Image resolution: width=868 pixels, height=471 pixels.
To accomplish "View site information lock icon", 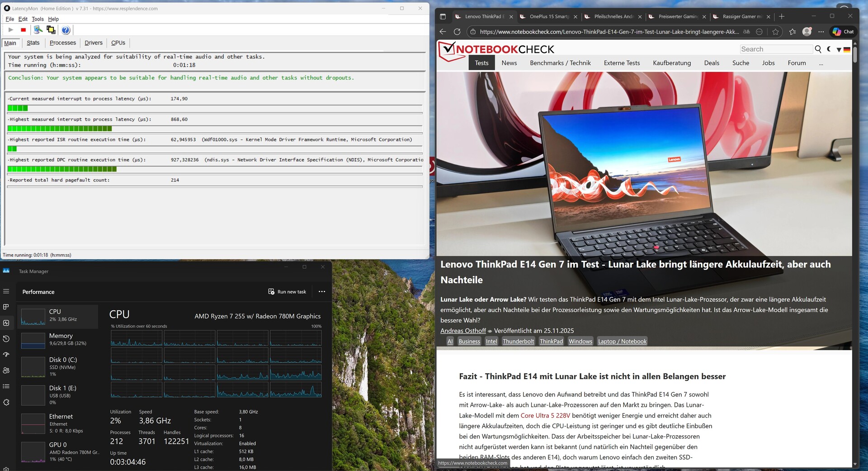I will (473, 32).
